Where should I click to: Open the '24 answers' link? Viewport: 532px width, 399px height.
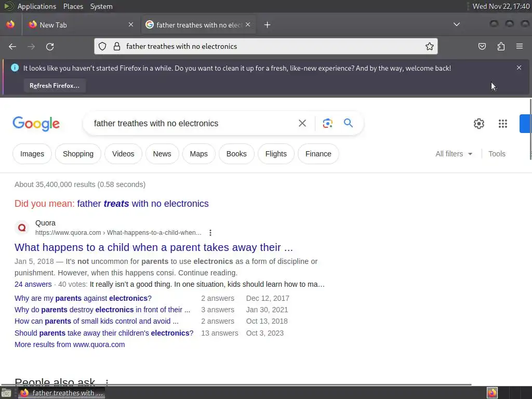click(33, 284)
